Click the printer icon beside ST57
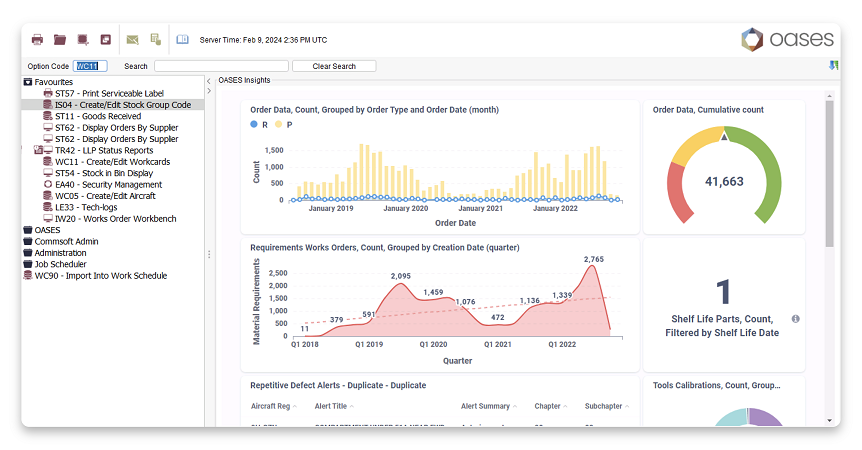This screenshot has height=450, width=862. click(x=48, y=93)
